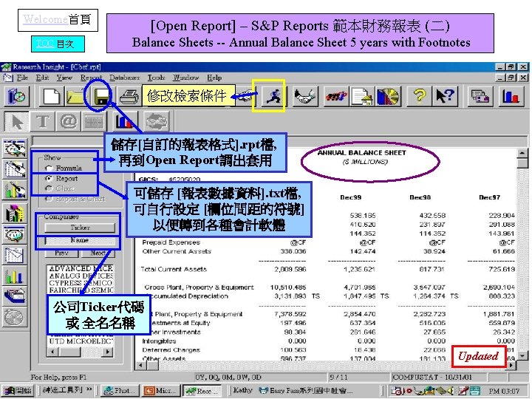Click the pie chart with book icon

(387, 96)
